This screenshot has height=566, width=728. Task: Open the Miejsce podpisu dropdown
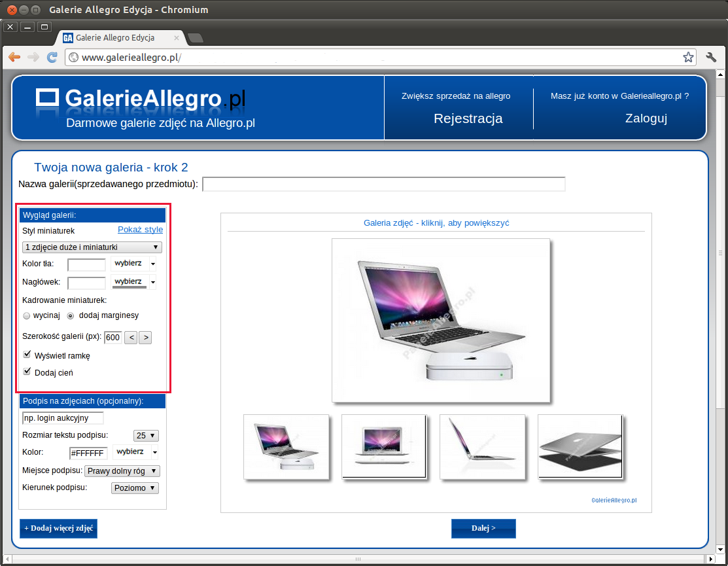point(122,471)
